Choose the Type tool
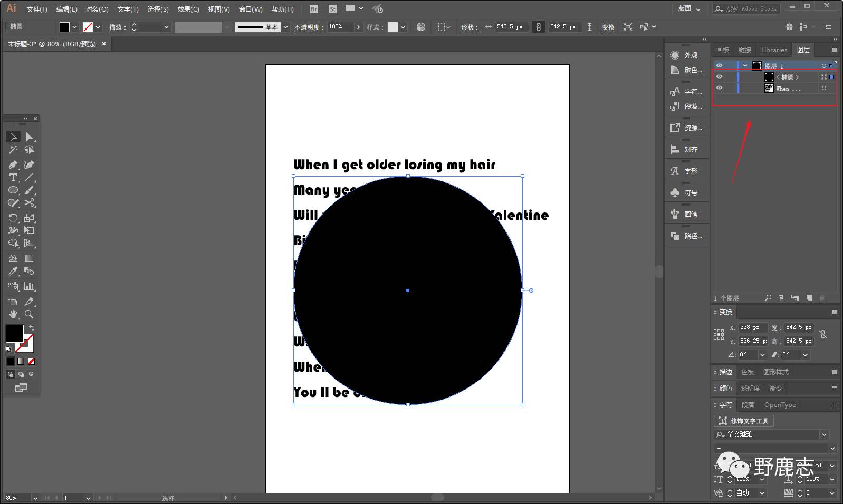The width and height of the screenshot is (843, 504). pos(13,178)
